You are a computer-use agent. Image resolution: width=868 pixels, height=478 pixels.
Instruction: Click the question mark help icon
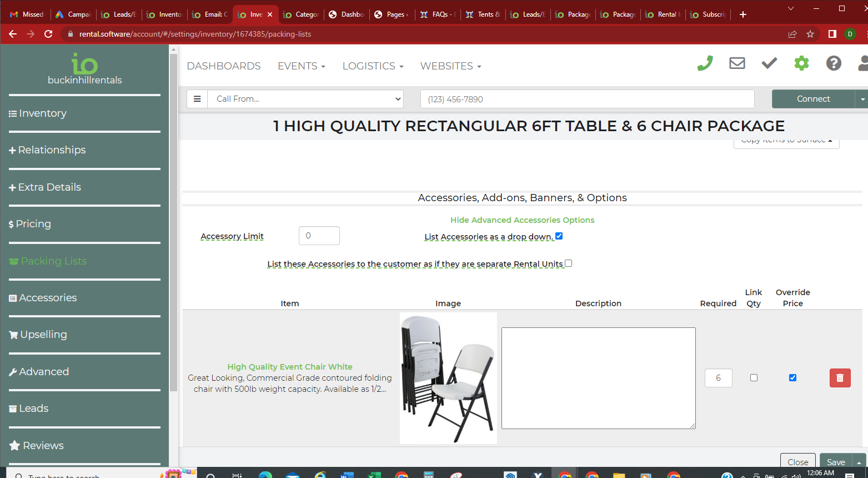pyautogui.click(x=834, y=63)
